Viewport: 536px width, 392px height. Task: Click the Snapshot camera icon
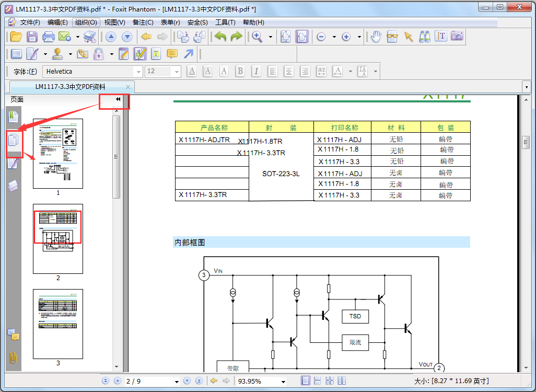coord(457,36)
